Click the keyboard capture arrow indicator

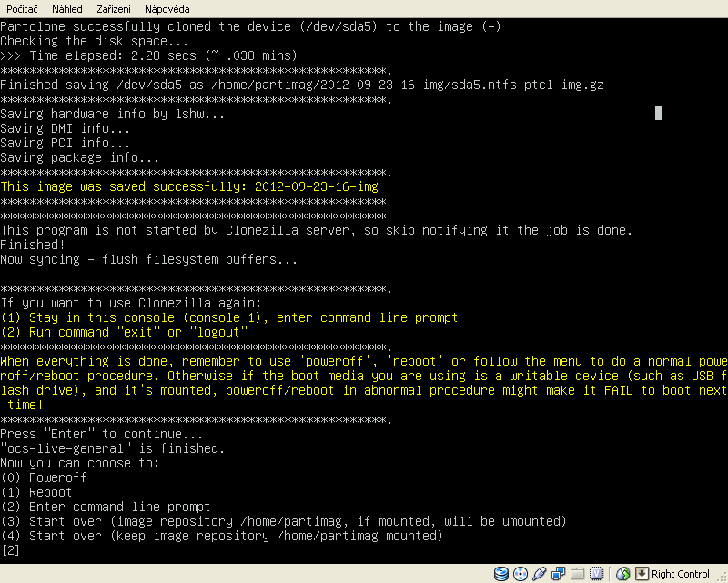(x=642, y=574)
